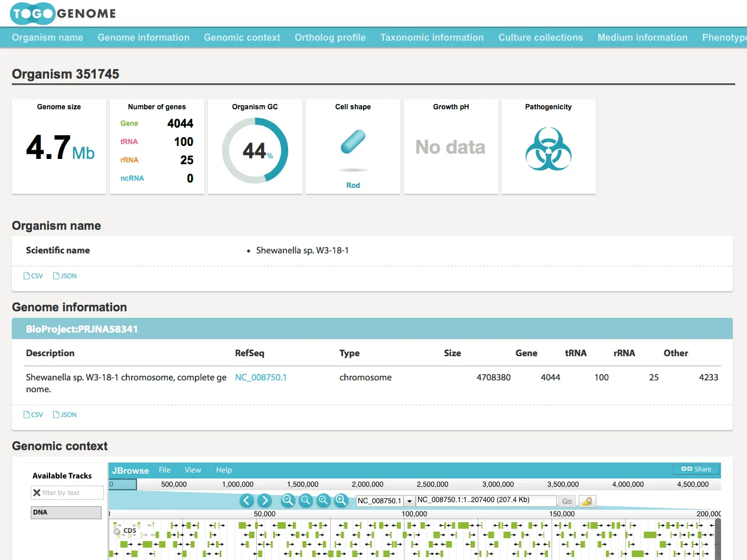The image size is (747, 560).
Task: Focus the filter by text field
Action: pyautogui.click(x=67, y=493)
